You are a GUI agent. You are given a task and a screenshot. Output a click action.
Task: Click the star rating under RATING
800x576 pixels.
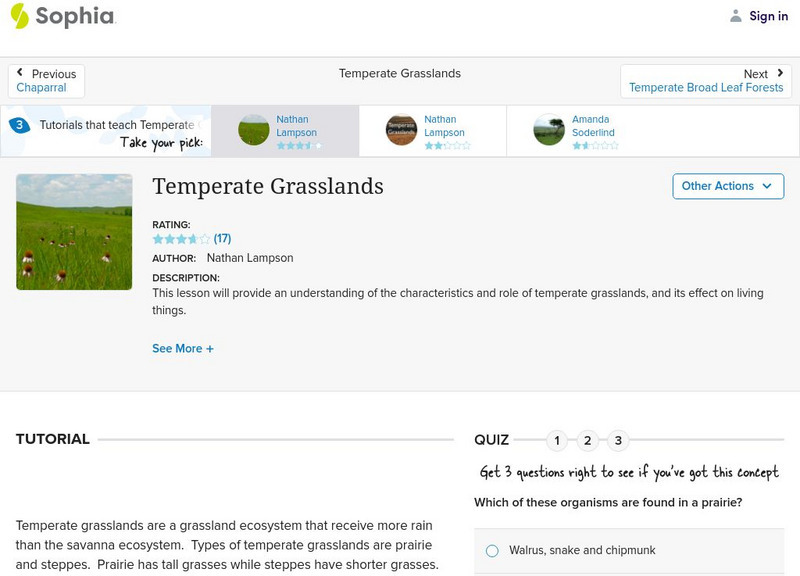(x=181, y=239)
